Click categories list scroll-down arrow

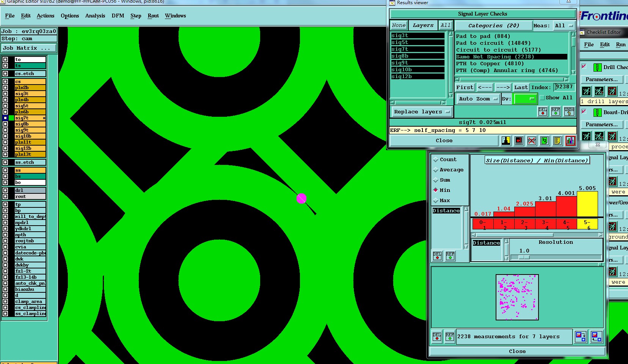[573, 72]
